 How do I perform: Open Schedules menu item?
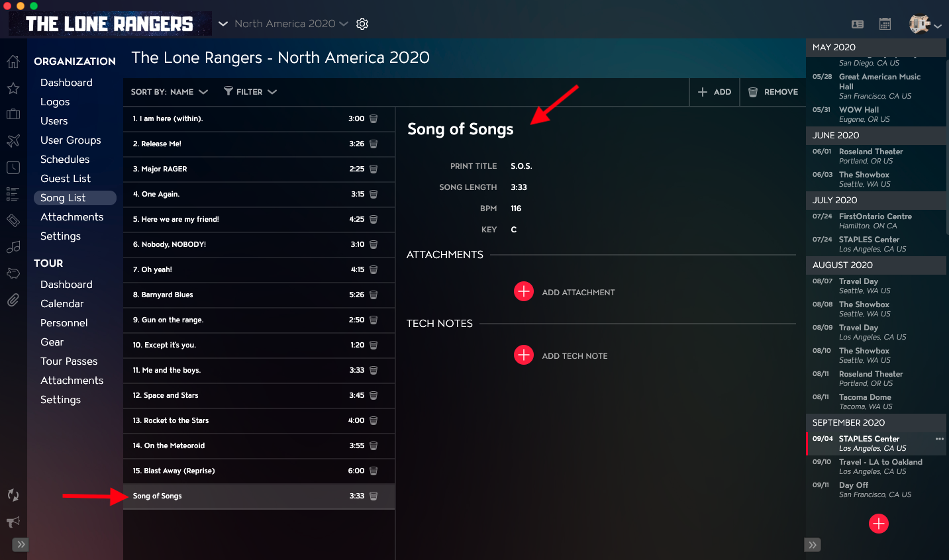pos(65,160)
